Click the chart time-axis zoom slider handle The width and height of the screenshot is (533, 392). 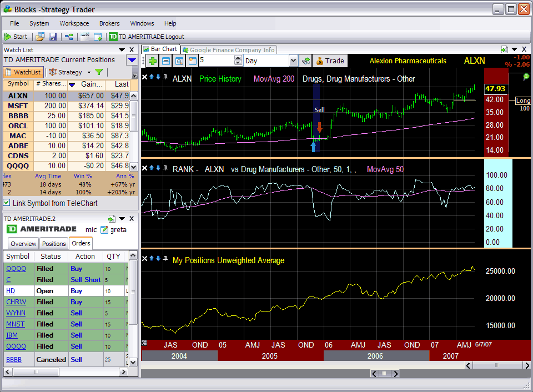(x=384, y=374)
